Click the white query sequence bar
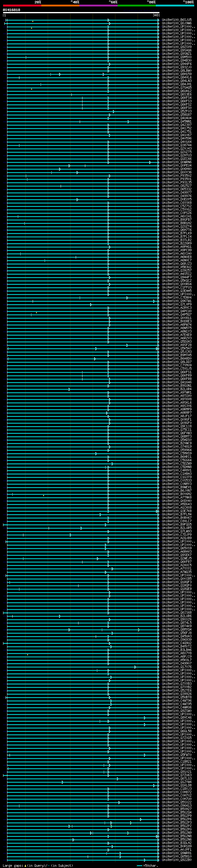Screen dimensions: 197x868 point(81,13)
